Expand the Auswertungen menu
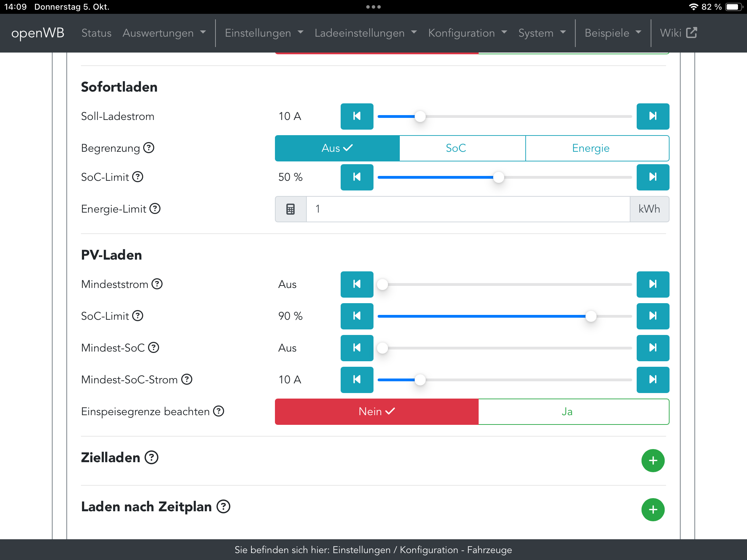The width and height of the screenshot is (747, 560). tap(164, 33)
